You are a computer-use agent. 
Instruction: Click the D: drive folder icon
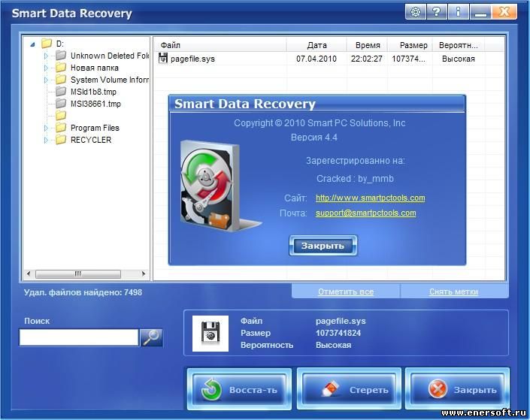pyautogui.click(x=47, y=44)
